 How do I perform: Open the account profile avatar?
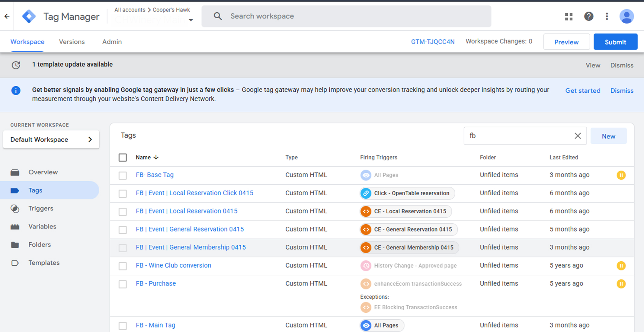tap(626, 16)
